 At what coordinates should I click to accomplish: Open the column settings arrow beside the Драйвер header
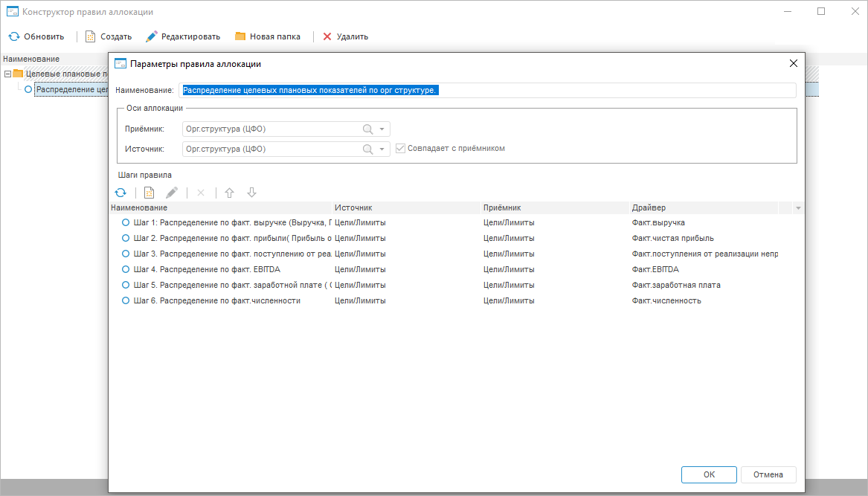798,208
